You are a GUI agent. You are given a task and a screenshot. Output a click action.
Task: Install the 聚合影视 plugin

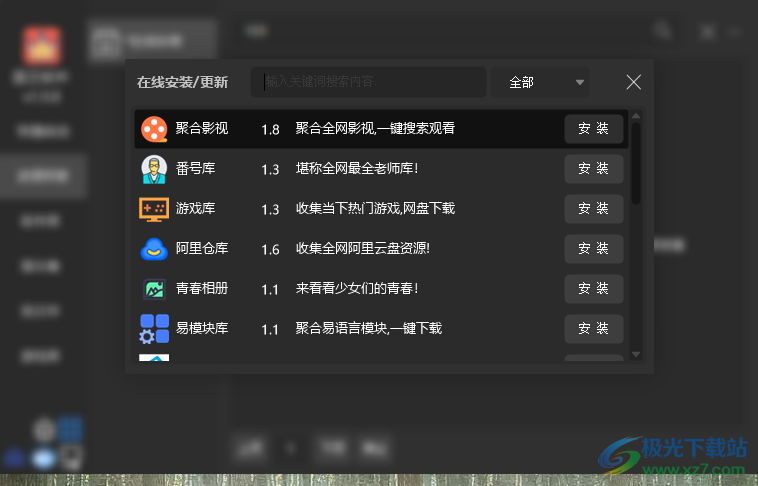point(594,129)
